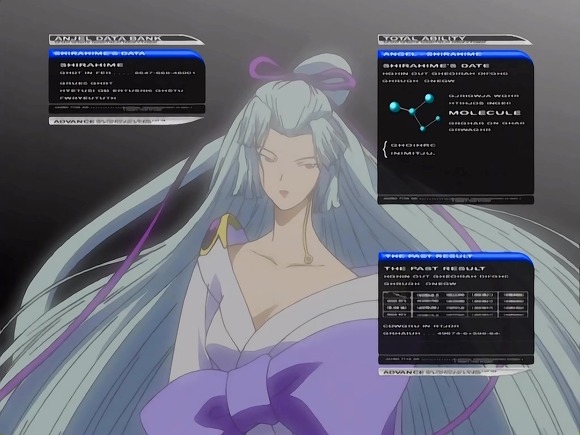Select the MOLECULE label text
Screen dimensions: 580x435
485,113
